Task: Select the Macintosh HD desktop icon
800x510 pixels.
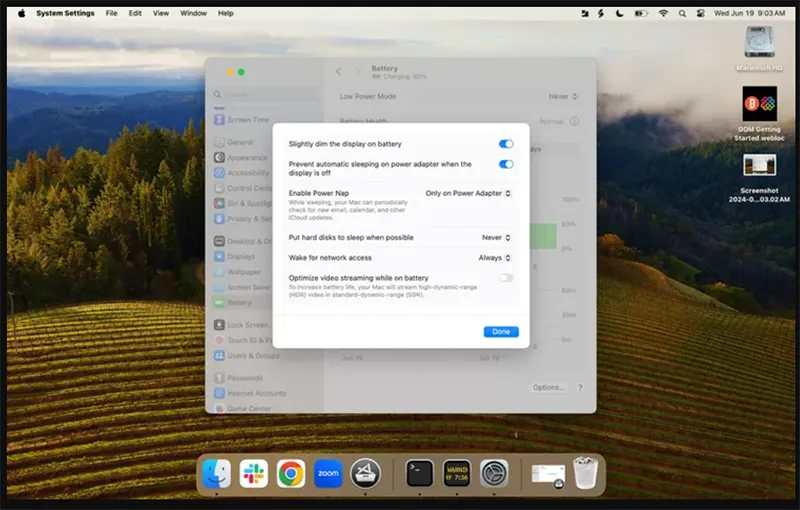Action: click(759, 49)
